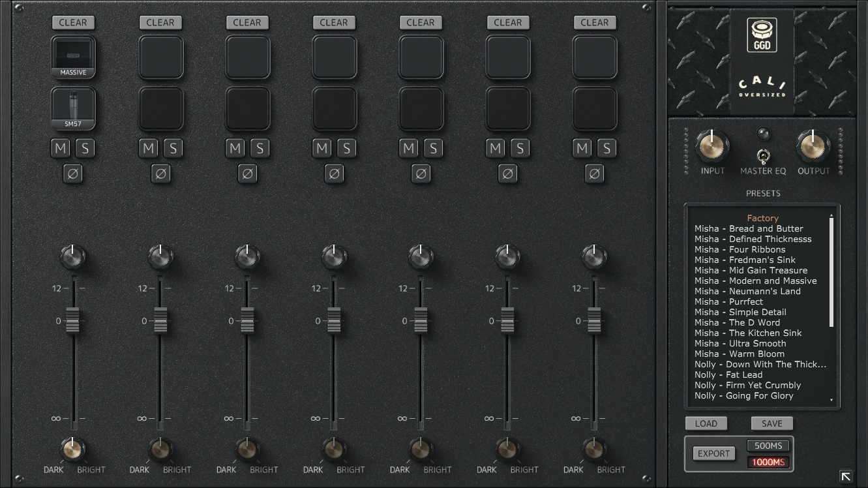Solo the third channel

[x=260, y=148]
